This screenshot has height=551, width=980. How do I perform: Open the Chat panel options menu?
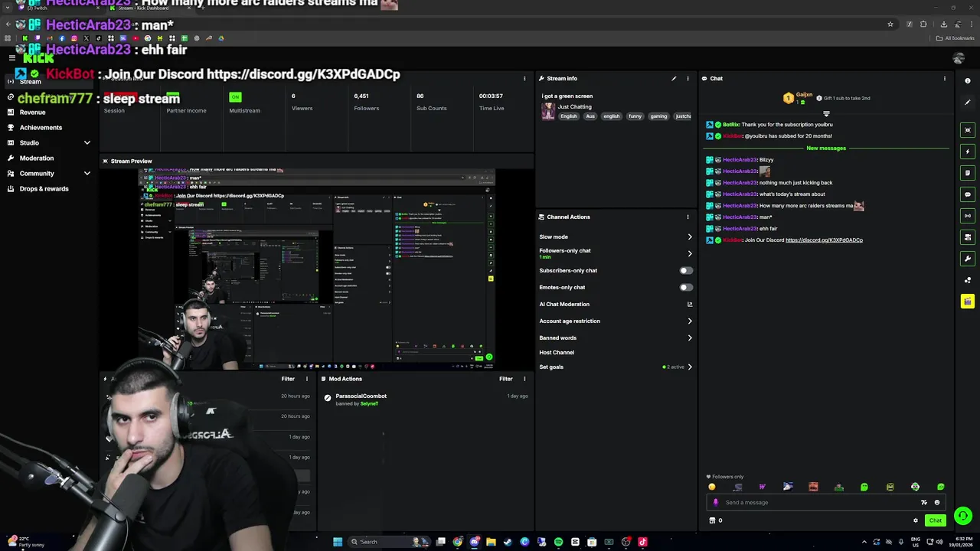coord(944,78)
